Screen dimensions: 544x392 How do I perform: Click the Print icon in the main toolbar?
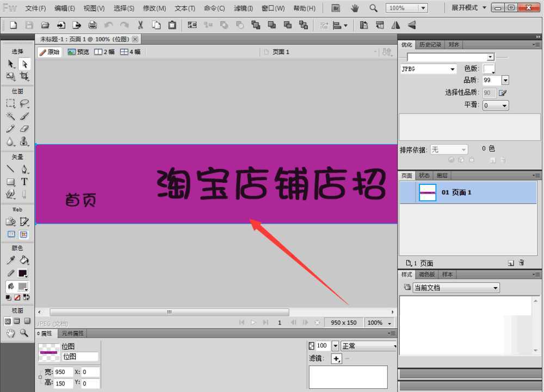pos(92,25)
